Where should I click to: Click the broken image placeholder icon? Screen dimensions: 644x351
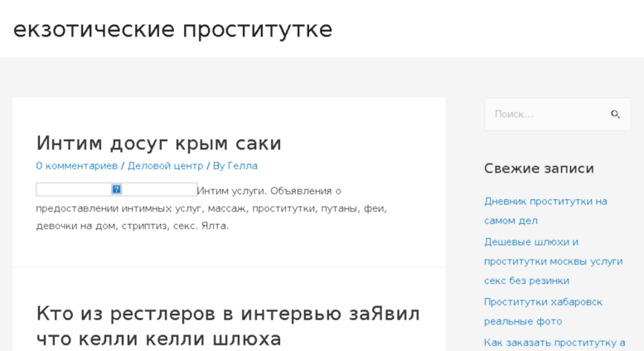pyautogui.click(x=117, y=189)
